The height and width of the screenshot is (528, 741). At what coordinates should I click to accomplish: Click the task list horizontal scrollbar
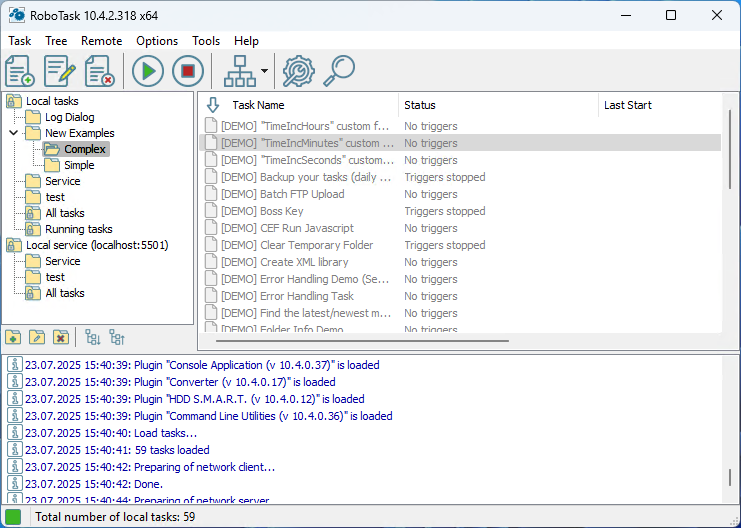[362, 340]
